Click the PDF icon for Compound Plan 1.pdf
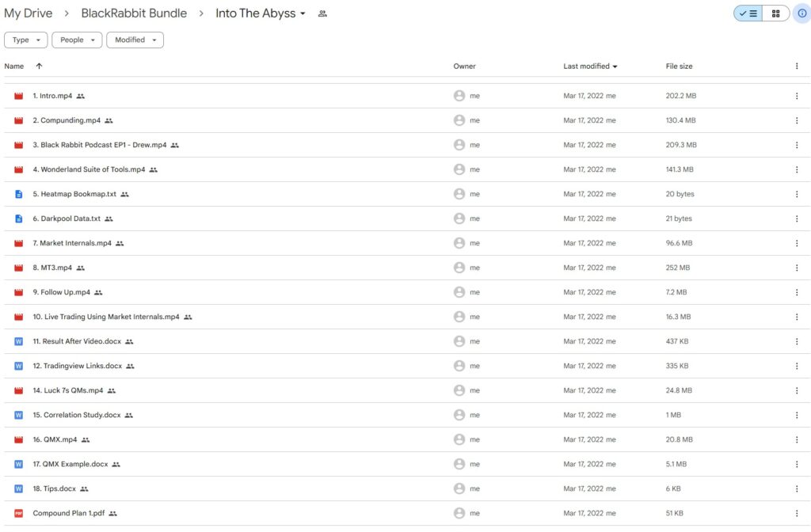This screenshot has width=811, height=532. [x=18, y=513]
